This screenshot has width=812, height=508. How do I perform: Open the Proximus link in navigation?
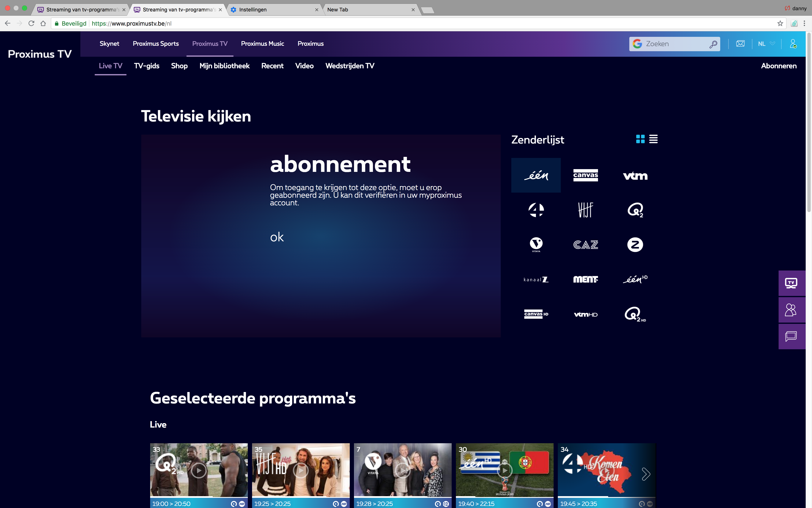pyautogui.click(x=310, y=44)
